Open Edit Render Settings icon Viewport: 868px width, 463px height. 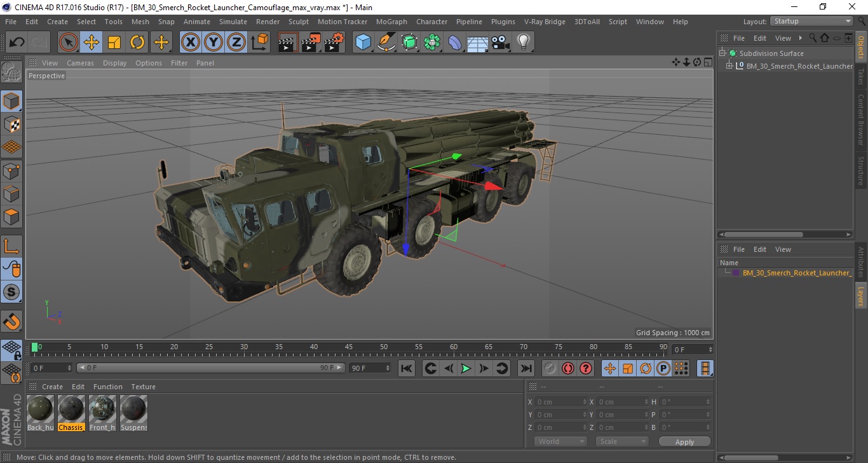334,43
